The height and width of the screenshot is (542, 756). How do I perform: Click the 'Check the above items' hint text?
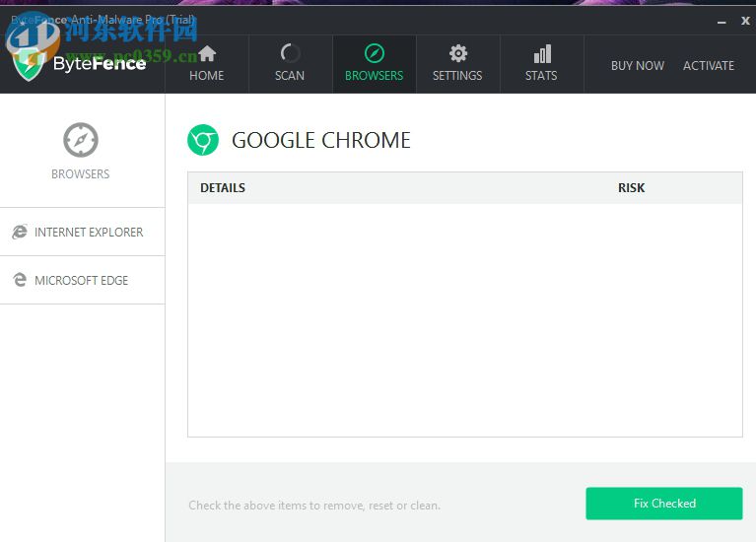click(314, 506)
